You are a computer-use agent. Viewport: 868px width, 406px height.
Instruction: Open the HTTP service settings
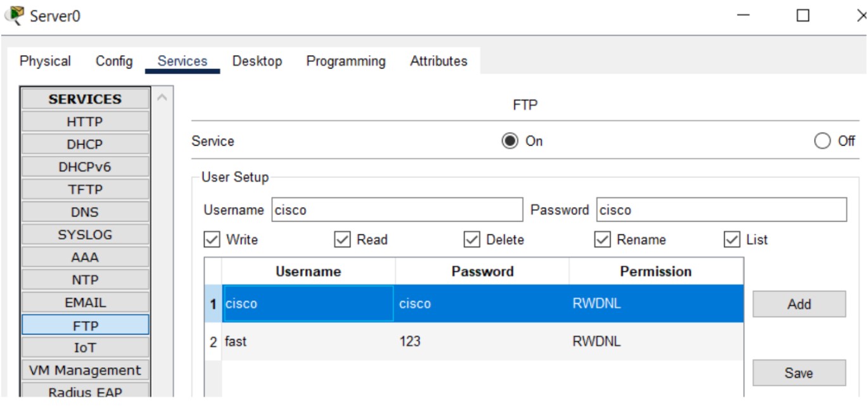(84, 121)
